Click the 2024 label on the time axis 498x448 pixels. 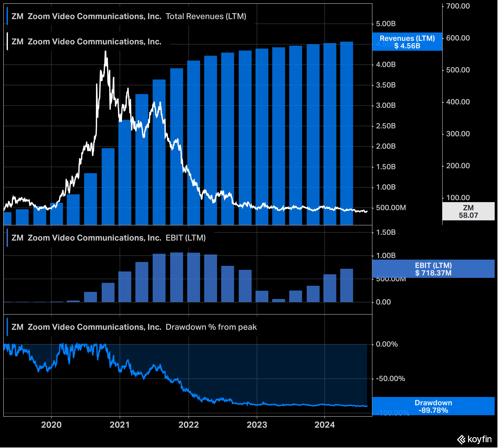(325, 425)
